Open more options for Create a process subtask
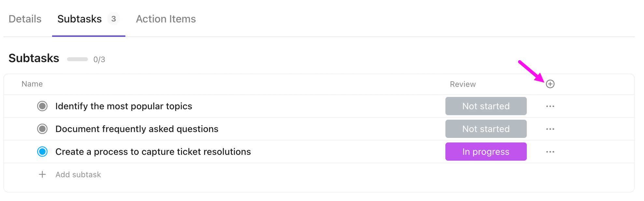644x201 pixels. point(550,152)
